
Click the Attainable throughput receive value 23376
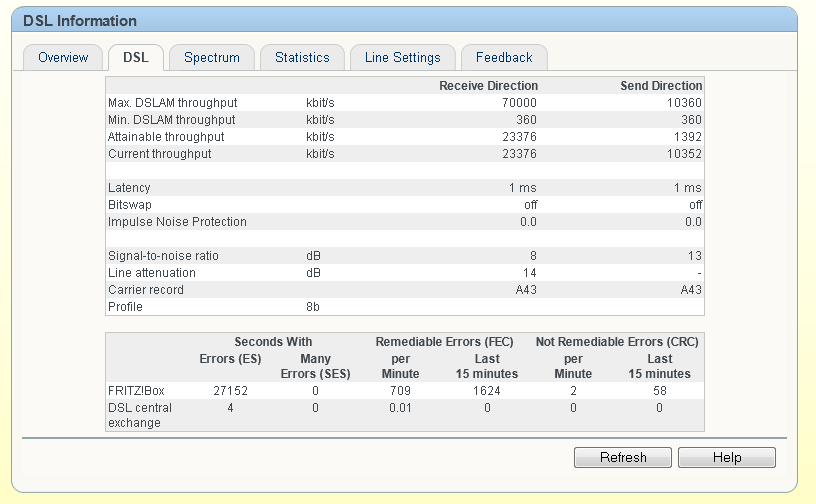click(519, 137)
